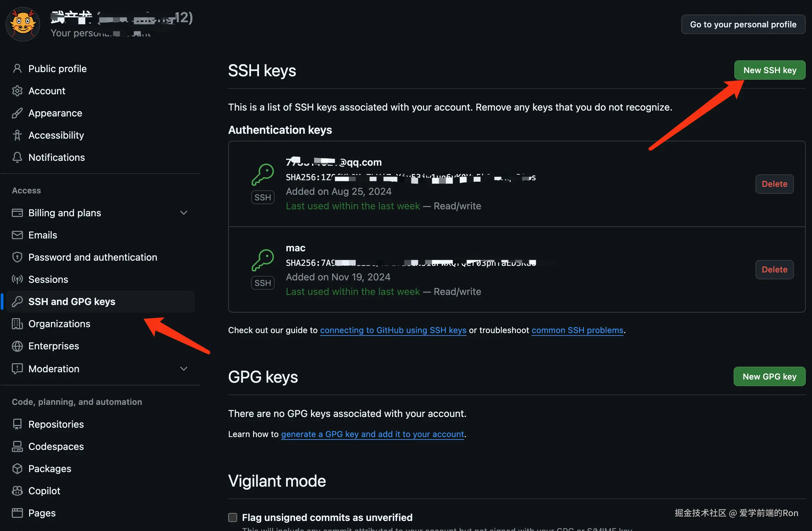Click the Notifications bell icon
The image size is (812, 531).
[17, 157]
